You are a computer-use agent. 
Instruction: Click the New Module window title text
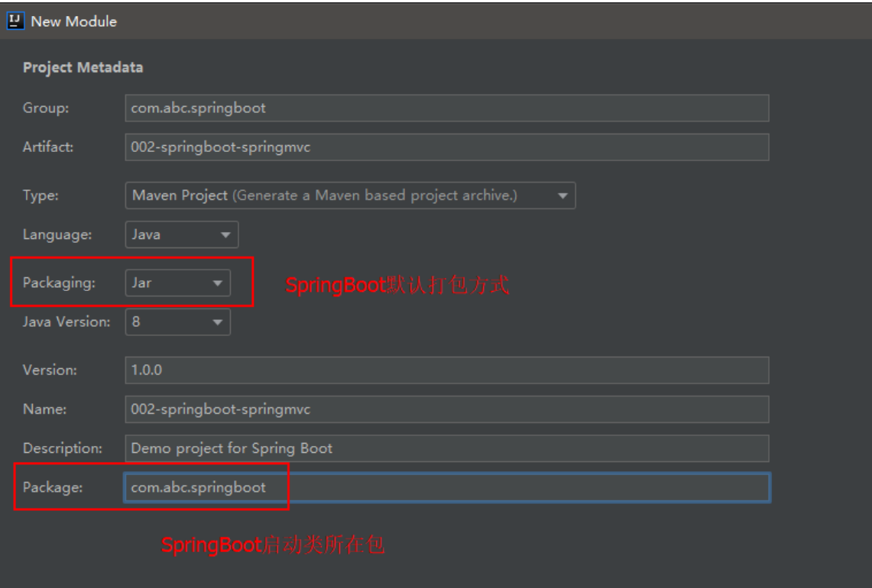coord(74,21)
